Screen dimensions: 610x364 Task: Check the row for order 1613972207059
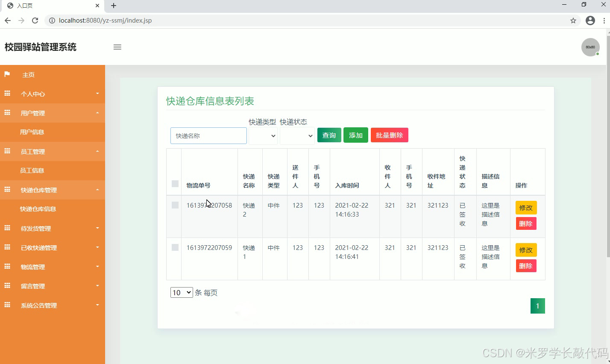(x=174, y=247)
